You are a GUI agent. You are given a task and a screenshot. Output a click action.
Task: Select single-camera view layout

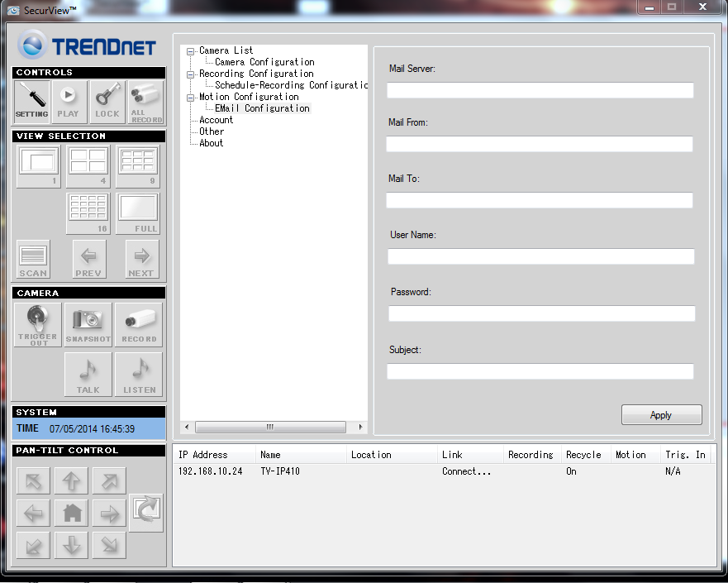(x=39, y=166)
